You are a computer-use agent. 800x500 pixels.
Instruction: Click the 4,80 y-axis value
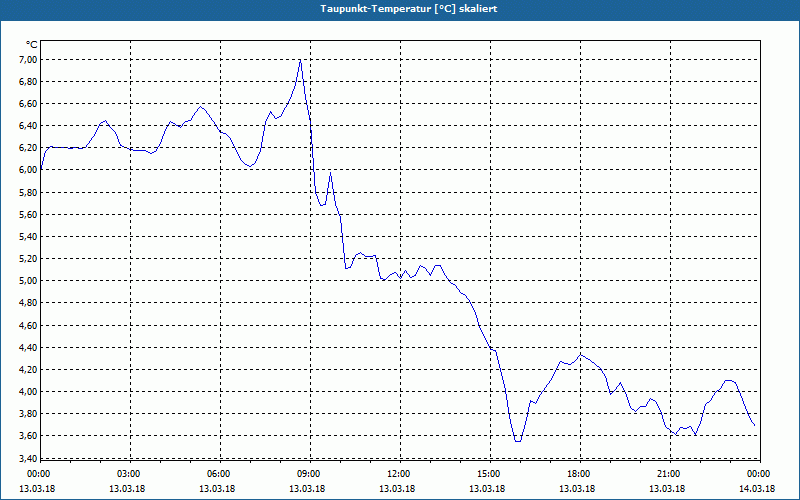click(x=29, y=303)
